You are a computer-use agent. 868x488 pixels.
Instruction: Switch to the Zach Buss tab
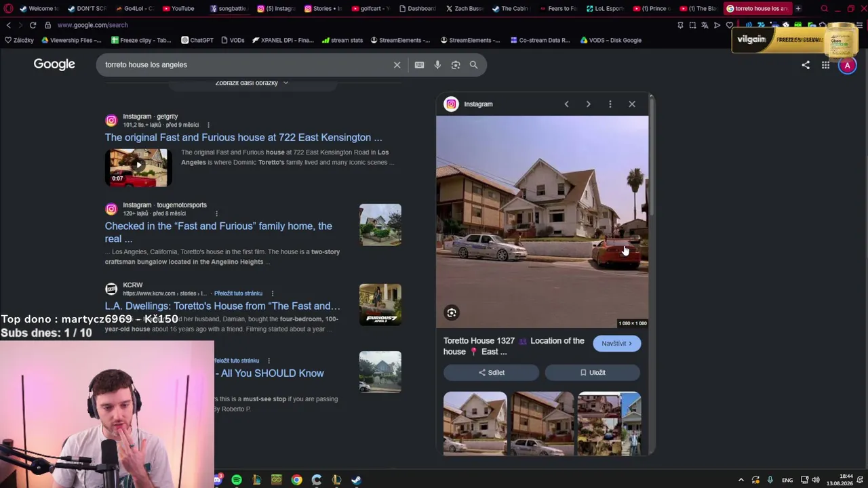465,9
